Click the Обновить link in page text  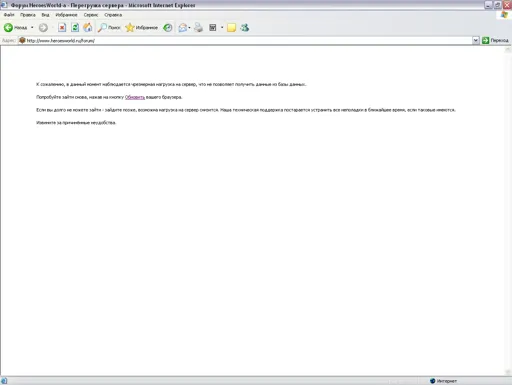coord(135,97)
